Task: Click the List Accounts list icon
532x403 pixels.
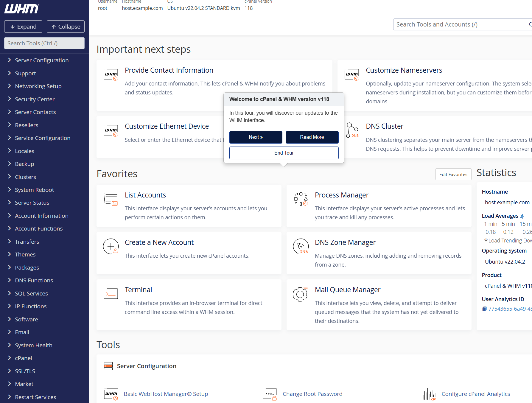Action: 111,199
